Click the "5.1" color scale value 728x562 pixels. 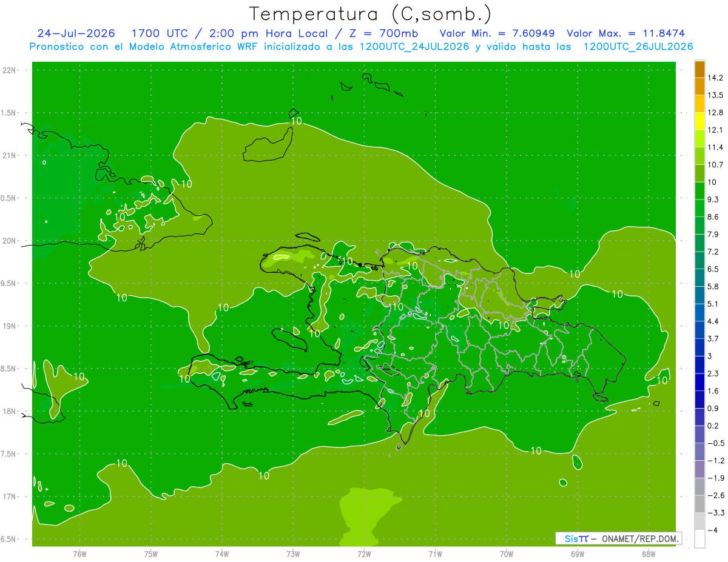713,304
